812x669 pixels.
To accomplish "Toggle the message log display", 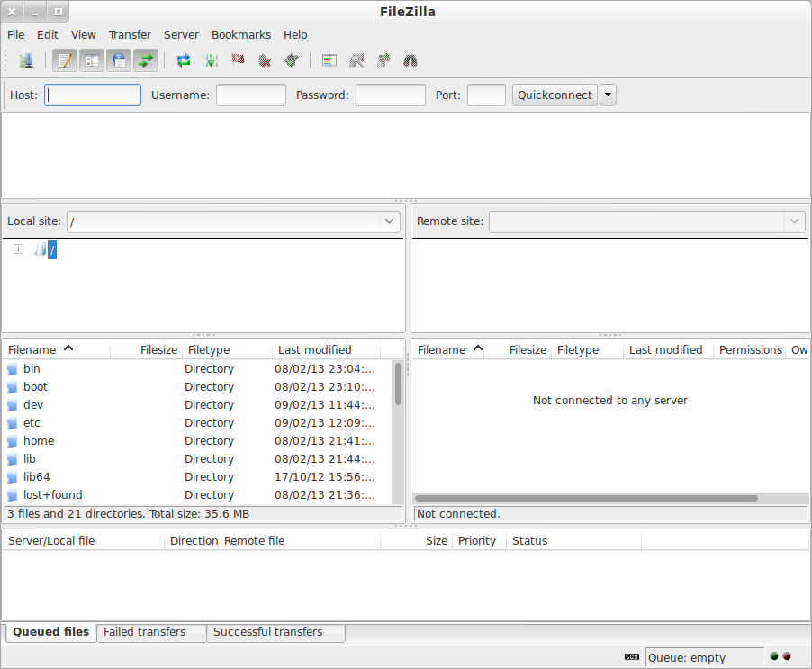I will 64,59.
